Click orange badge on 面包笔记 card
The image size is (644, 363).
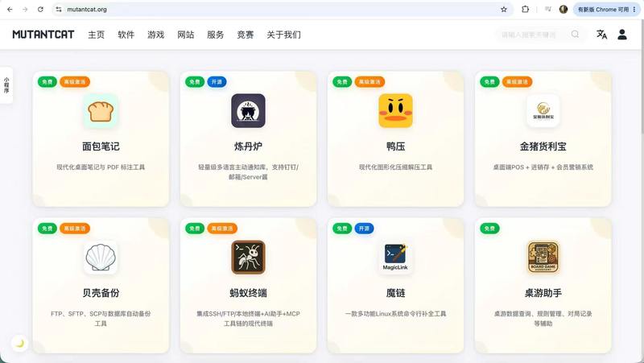(74, 82)
